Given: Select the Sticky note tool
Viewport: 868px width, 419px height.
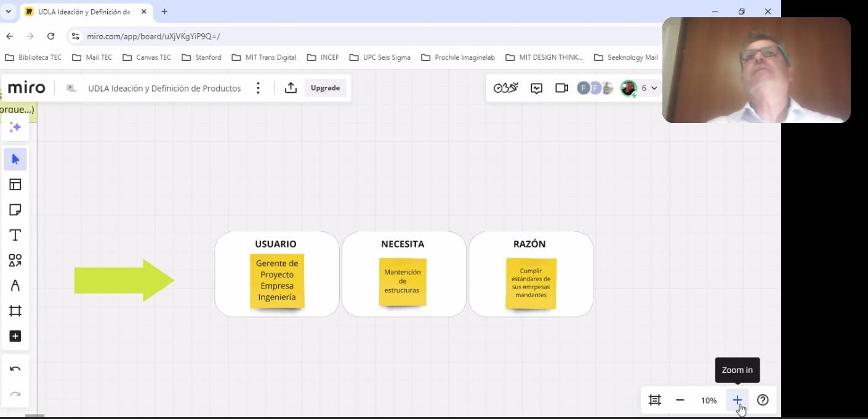Looking at the screenshot, I should coord(15,210).
